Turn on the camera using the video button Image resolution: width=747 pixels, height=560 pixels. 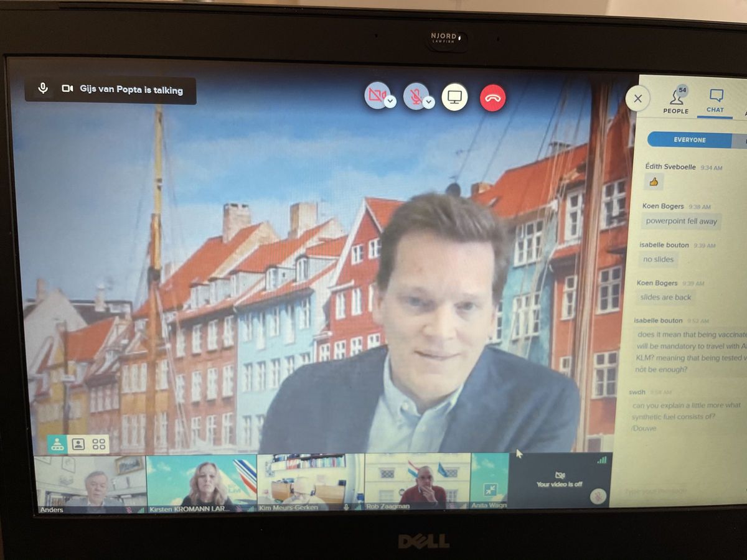(x=376, y=95)
